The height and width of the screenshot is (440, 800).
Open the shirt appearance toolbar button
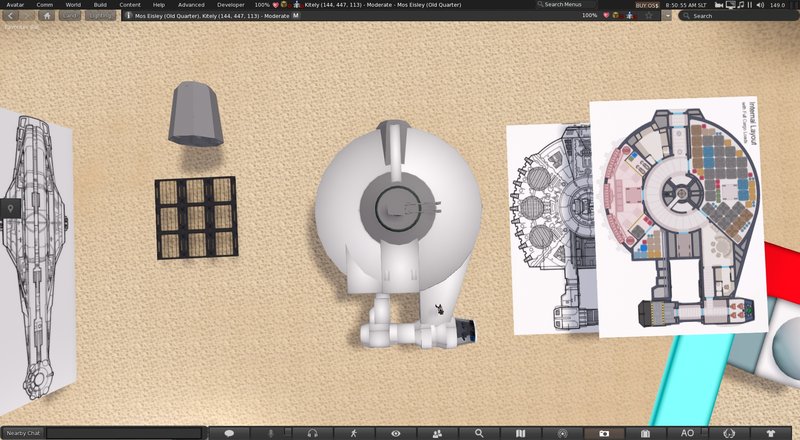(x=770, y=433)
